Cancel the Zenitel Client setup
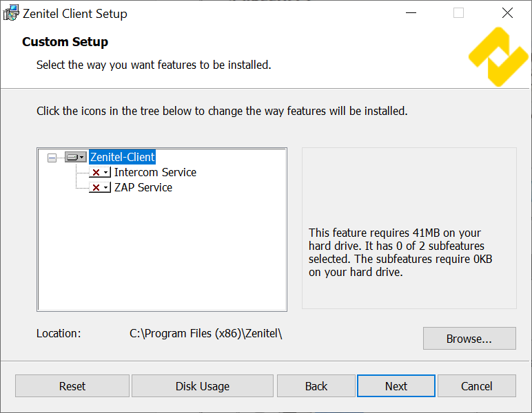532x413 pixels. pyautogui.click(x=476, y=386)
